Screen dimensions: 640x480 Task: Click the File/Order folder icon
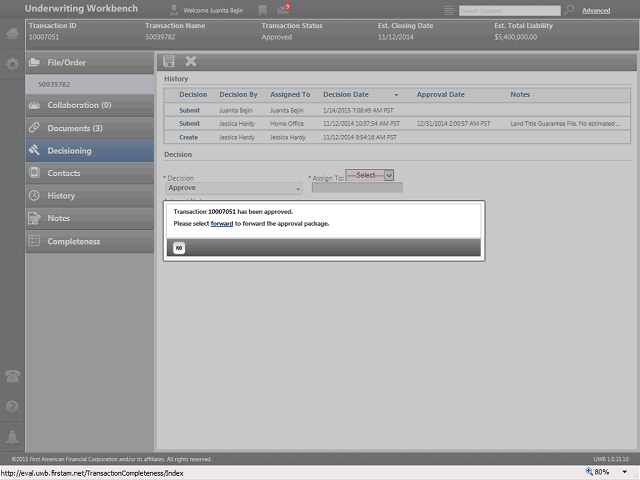(34, 62)
